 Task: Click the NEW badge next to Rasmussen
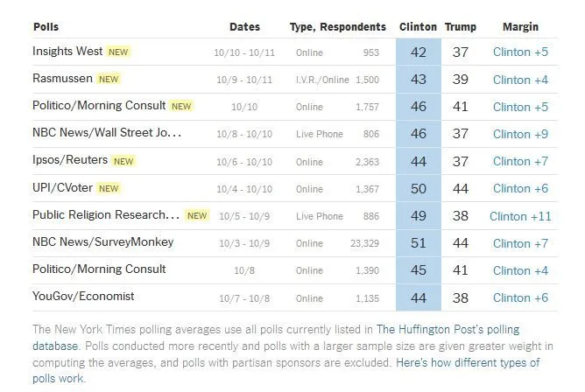tap(109, 79)
